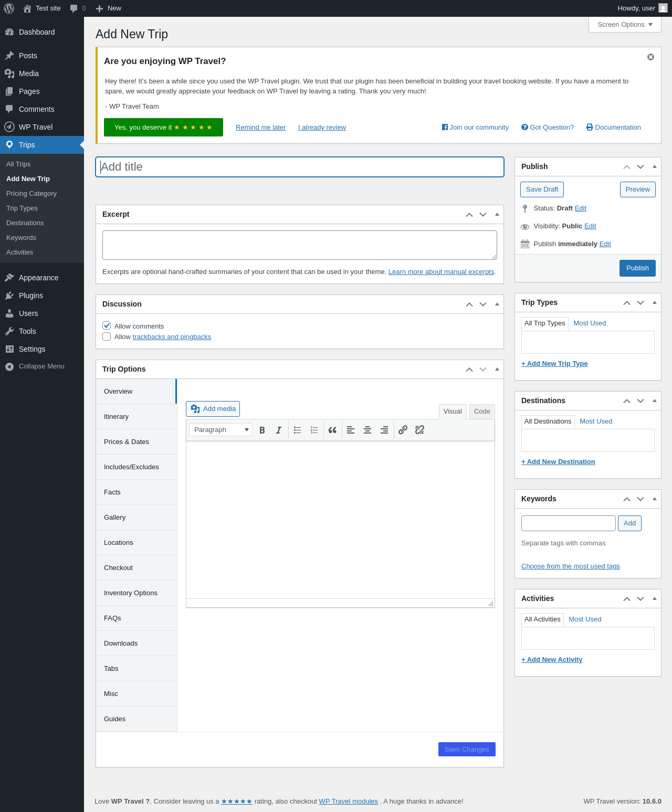Show Most Used destinations tab
The height and width of the screenshot is (812, 672).
pos(596,421)
